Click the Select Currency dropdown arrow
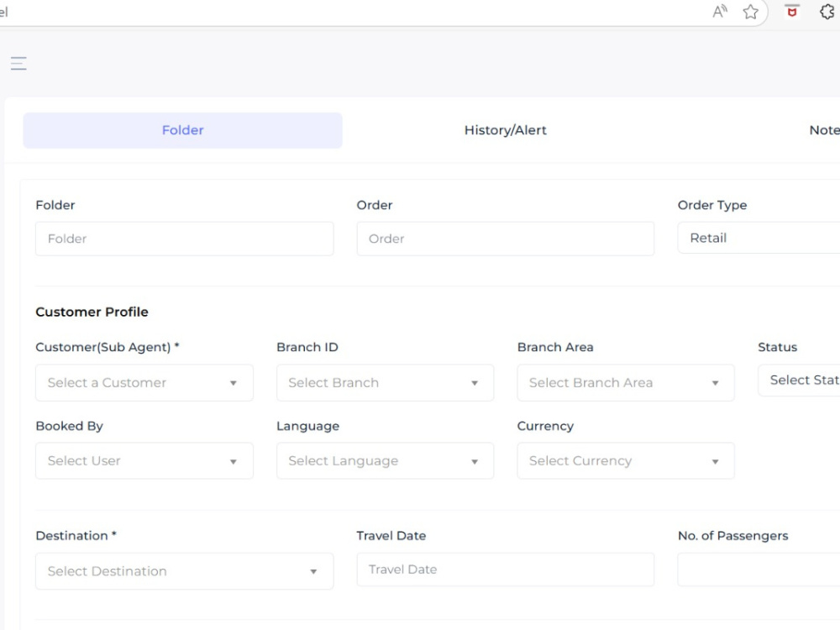840x630 pixels. 715,461
